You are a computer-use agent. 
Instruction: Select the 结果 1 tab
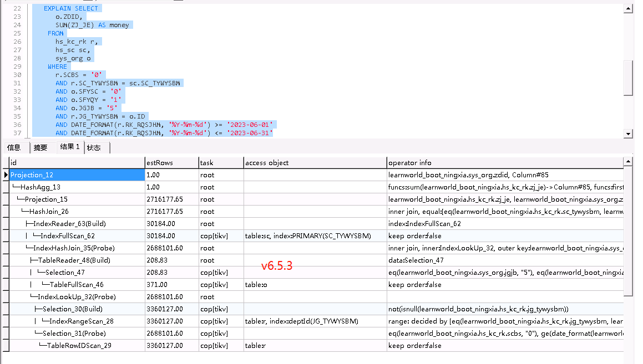[70, 147]
